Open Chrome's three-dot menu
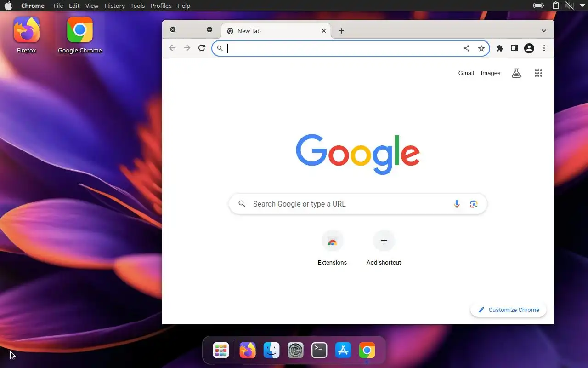Screen dimensions: 588x368 coord(544,48)
